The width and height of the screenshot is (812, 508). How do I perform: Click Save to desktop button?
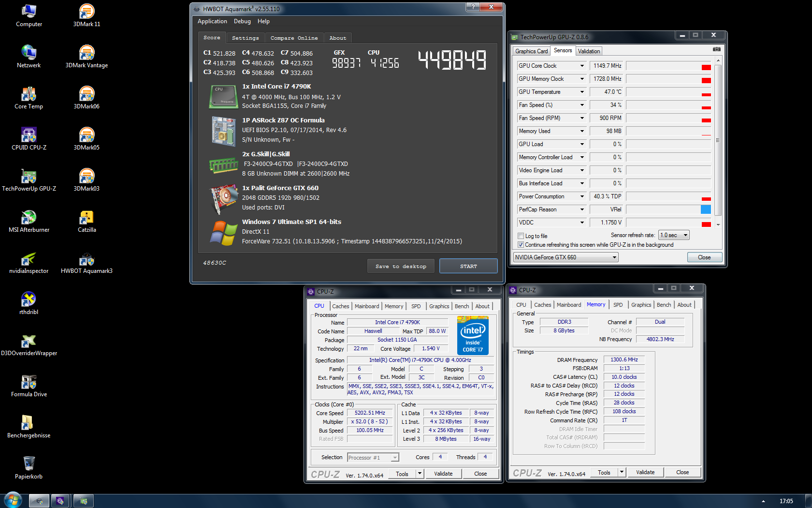401,266
